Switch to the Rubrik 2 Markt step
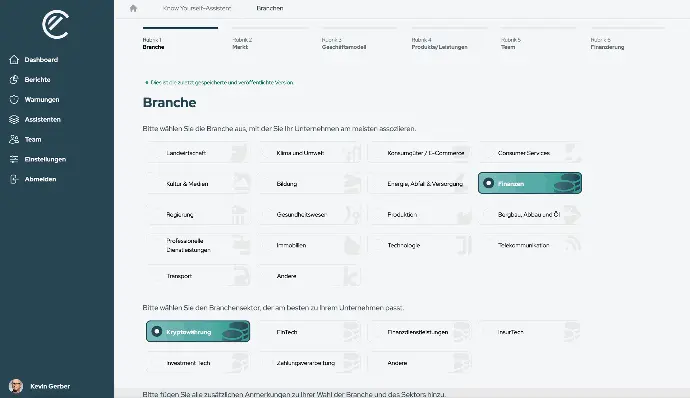This screenshot has width=690, height=398. coord(270,39)
